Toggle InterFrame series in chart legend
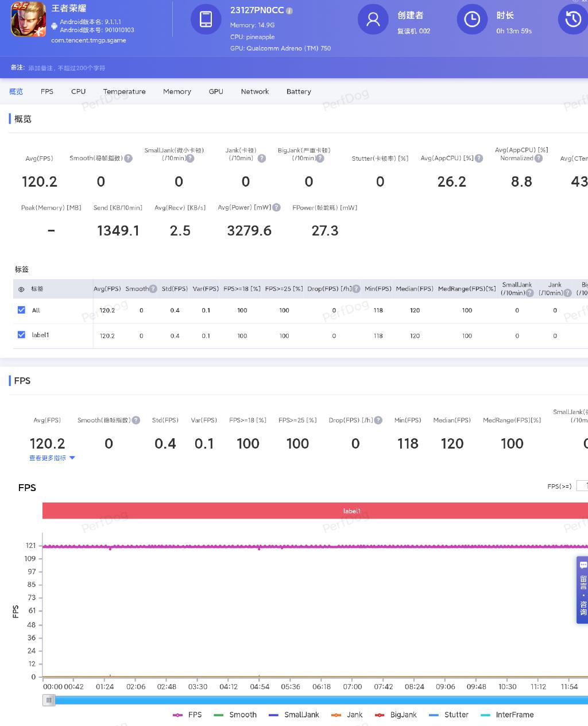This screenshot has width=588, height=726. 507,715
